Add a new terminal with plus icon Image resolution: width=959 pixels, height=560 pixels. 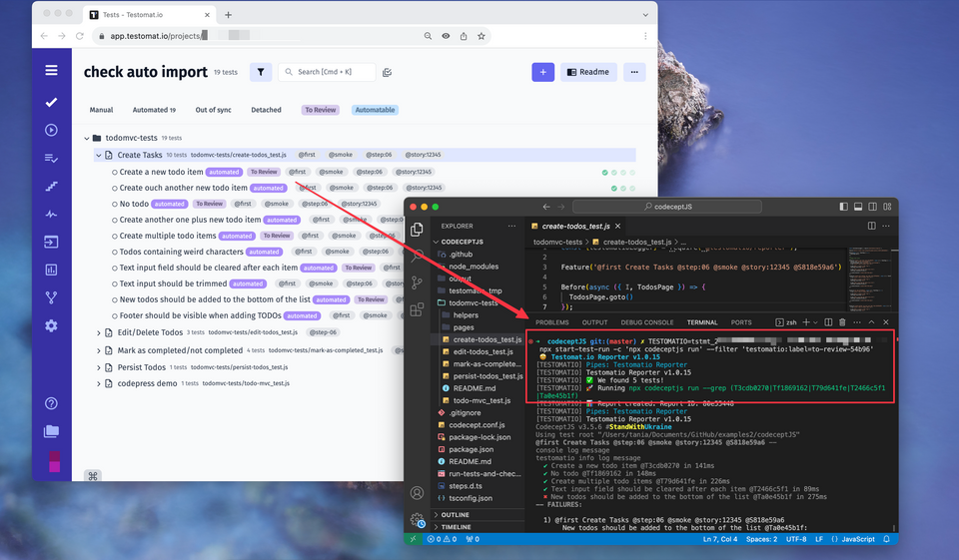pos(806,322)
